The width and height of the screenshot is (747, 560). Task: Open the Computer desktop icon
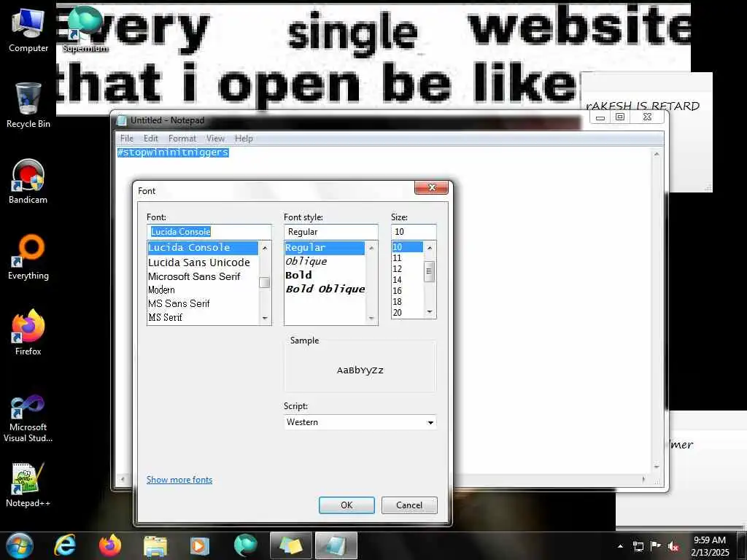click(x=28, y=29)
